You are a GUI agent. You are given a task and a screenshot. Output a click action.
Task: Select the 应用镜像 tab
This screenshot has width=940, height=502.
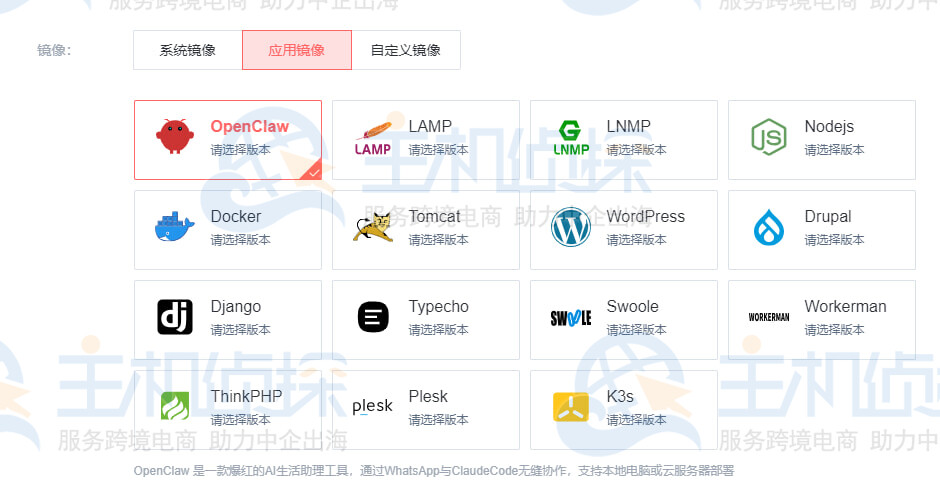[297, 50]
